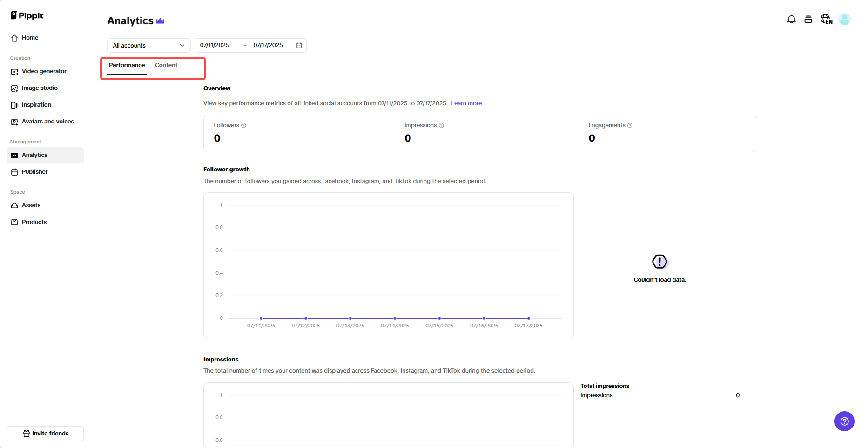Go to Image studio in sidebar
Viewport: 868px width, 448px height.
(40, 88)
